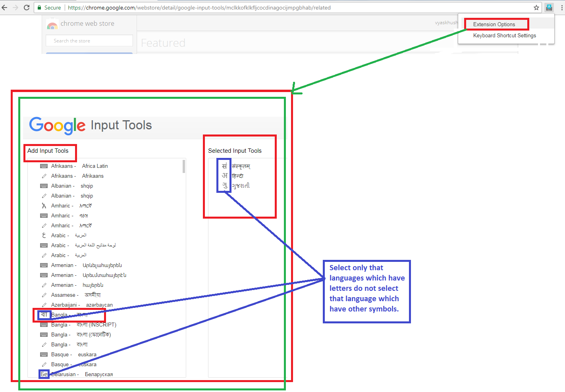Screen dimensions: 565x392
Task: Open Keyboard Shortcut Settings from the popup menu
Action: (x=505, y=35)
